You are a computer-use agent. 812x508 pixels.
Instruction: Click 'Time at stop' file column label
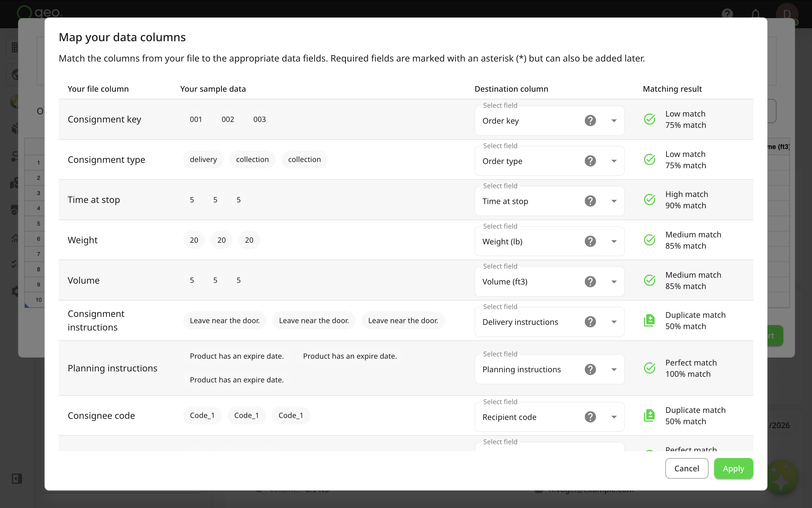pyautogui.click(x=94, y=200)
